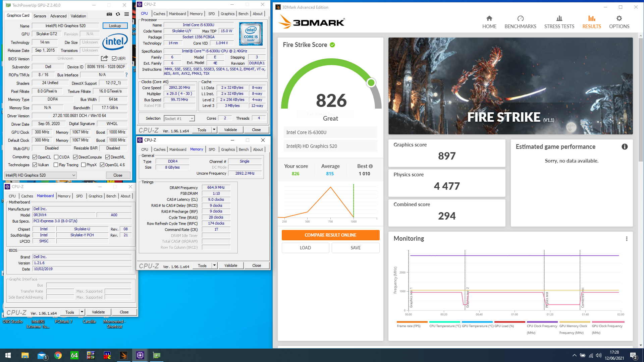The image size is (644, 362).
Task: Open SPD tab in CPU-Z Memory window
Action: (212, 149)
